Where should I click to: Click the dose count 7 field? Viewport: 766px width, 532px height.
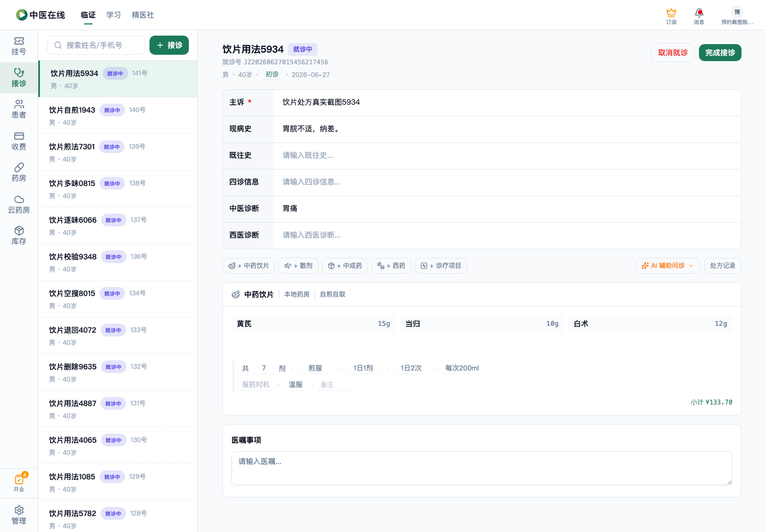(x=264, y=368)
